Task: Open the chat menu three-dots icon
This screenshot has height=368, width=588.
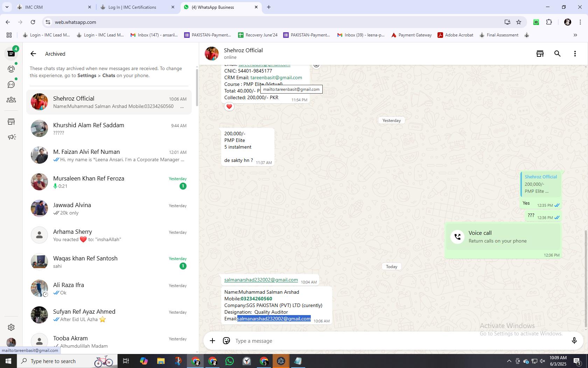Action: point(575,54)
